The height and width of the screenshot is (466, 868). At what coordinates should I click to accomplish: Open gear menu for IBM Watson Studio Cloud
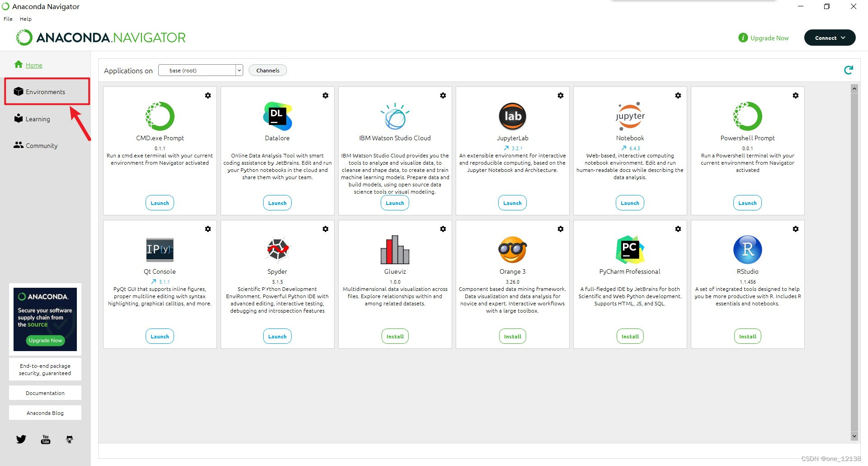[443, 95]
